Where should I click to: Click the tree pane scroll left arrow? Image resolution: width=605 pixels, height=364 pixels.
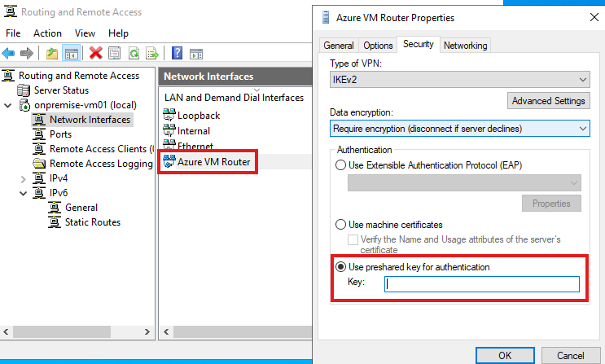tap(6, 331)
